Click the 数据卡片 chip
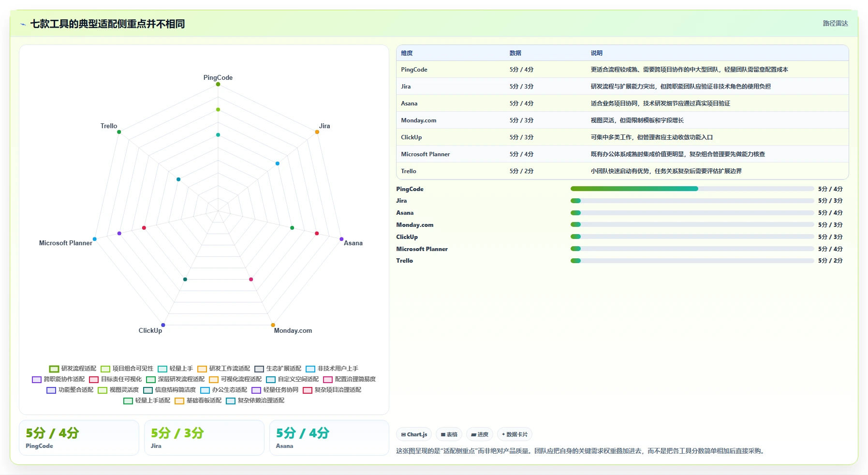 point(515,434)
